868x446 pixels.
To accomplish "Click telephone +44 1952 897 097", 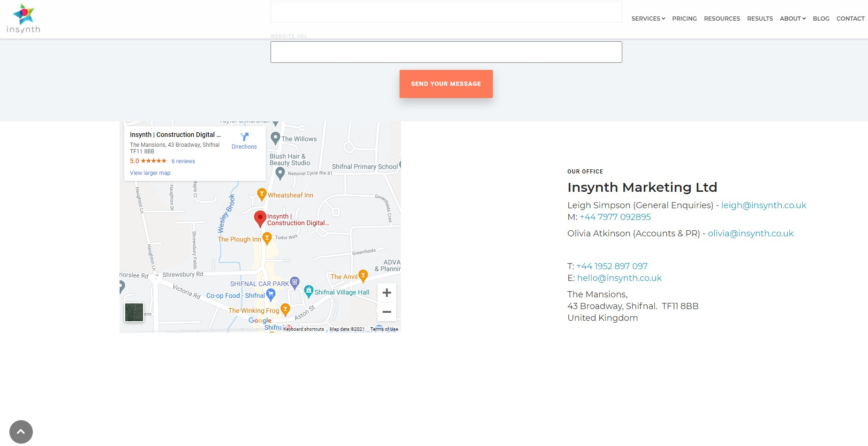I will pos(611,266).
